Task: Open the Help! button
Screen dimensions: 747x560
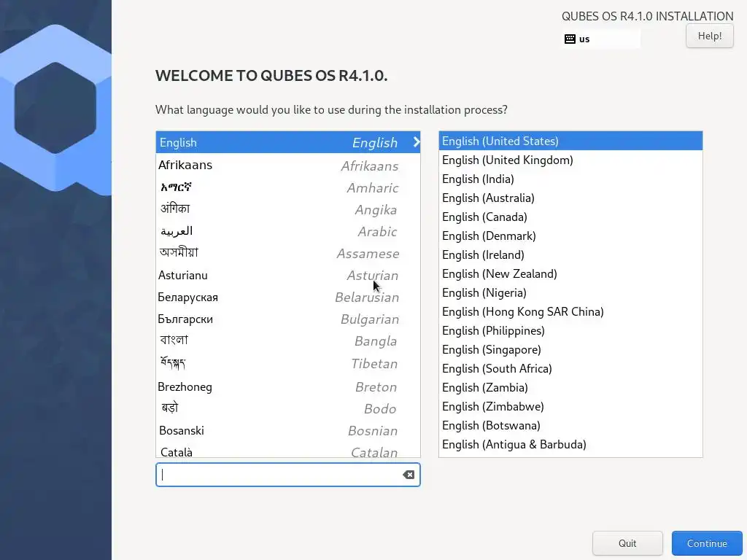Action: (x=709, y=36)
